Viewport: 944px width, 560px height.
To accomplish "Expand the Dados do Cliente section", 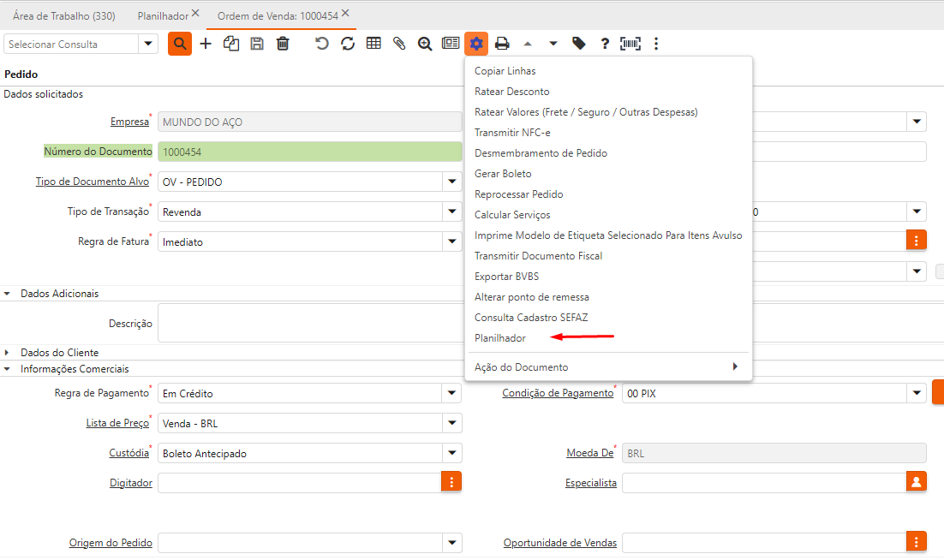I will (8, 353).
